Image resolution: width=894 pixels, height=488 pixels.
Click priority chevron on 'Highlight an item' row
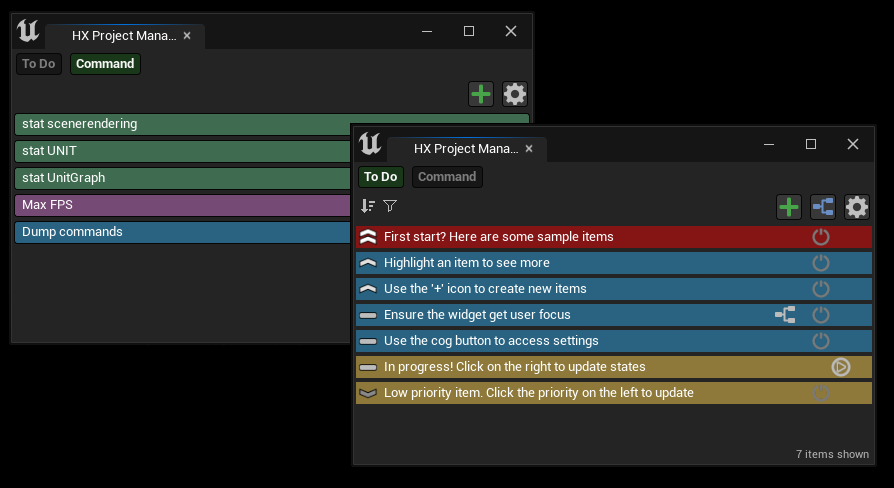368,263
